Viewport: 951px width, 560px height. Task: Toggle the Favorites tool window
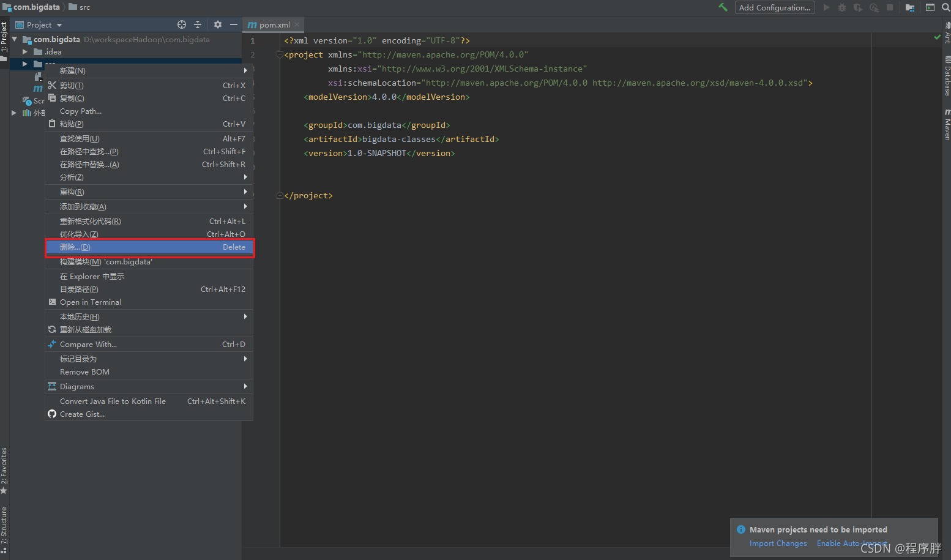(4, 471)
